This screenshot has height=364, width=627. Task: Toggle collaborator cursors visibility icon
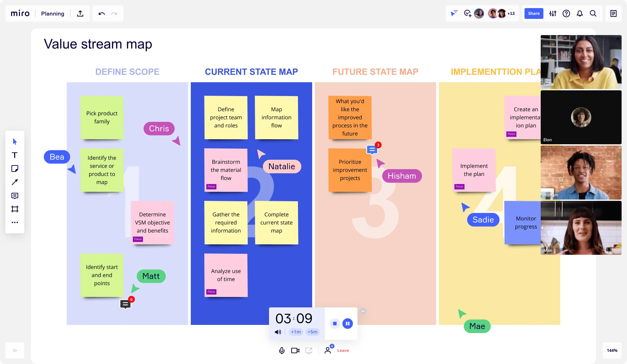pos(454,13)
